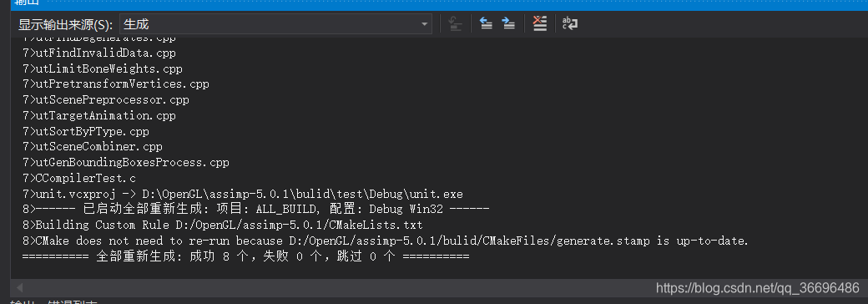Click the line utTargetAnimation.cpp

99,116
